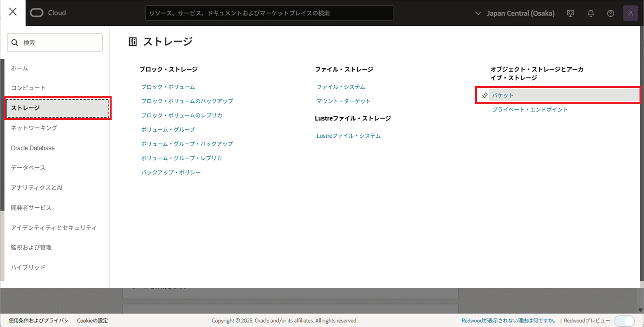Select ストレージ in the navigation menu

[58, 108]
